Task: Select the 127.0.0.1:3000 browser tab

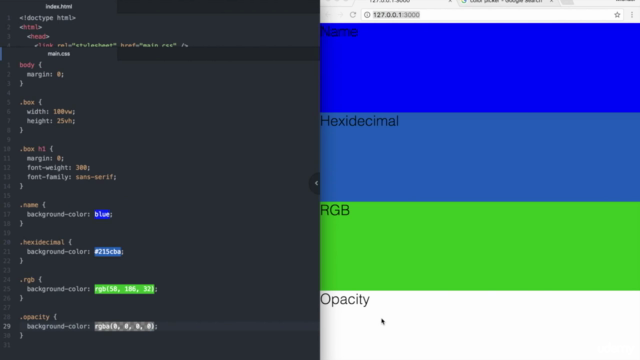Action: click(x=390, y=2)
